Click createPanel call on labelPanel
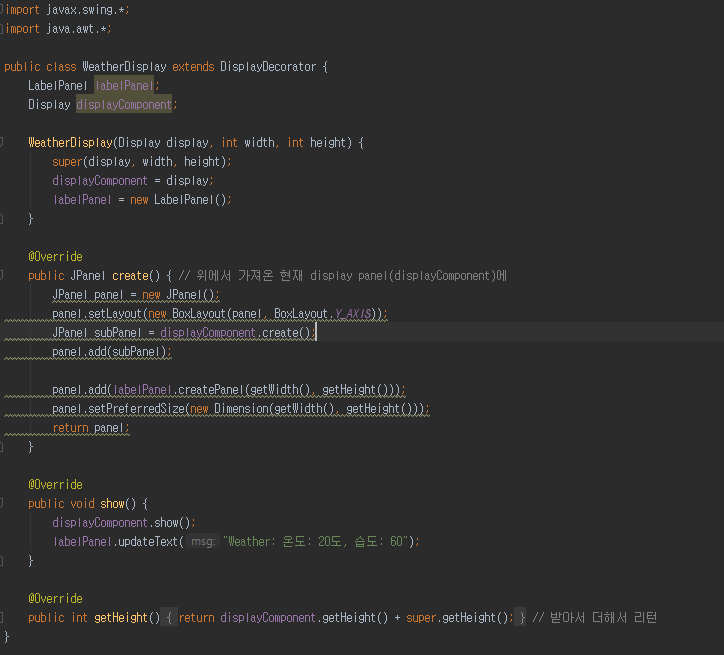This screenshot has width=724, height=655. point(211,390)
